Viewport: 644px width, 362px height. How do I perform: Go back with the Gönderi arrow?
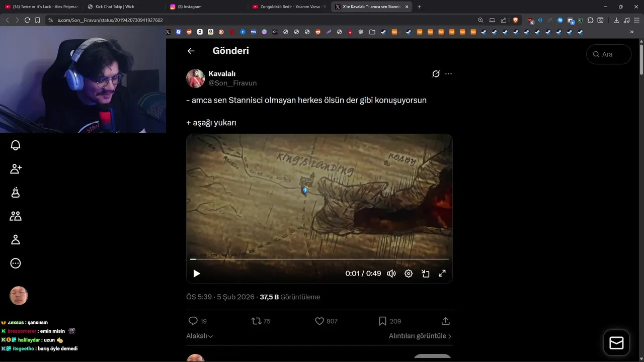pyautogui.click(x=191, y=51)
